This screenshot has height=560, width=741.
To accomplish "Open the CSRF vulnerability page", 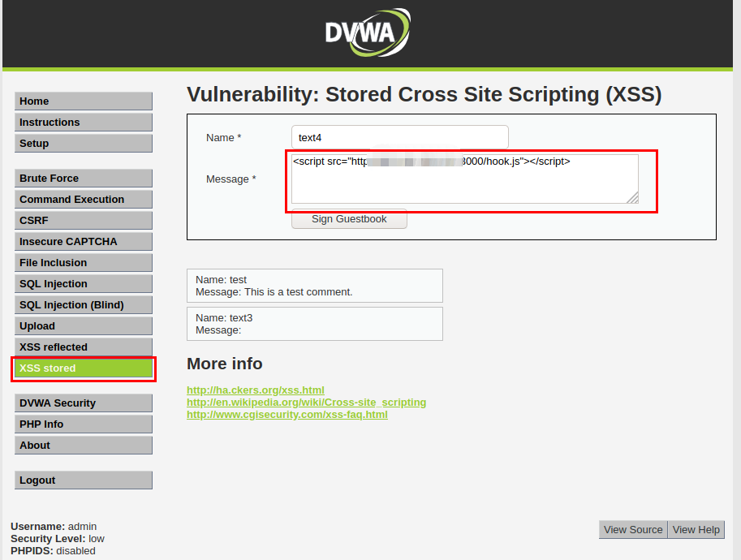I will tap(83, 220).
